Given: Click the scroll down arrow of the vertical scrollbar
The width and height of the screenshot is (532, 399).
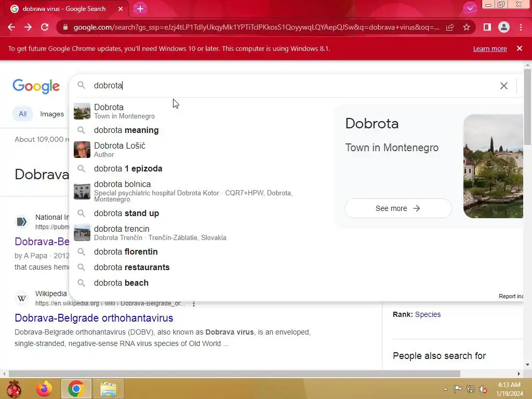Looking at the screenshot, I should [527, 365].
